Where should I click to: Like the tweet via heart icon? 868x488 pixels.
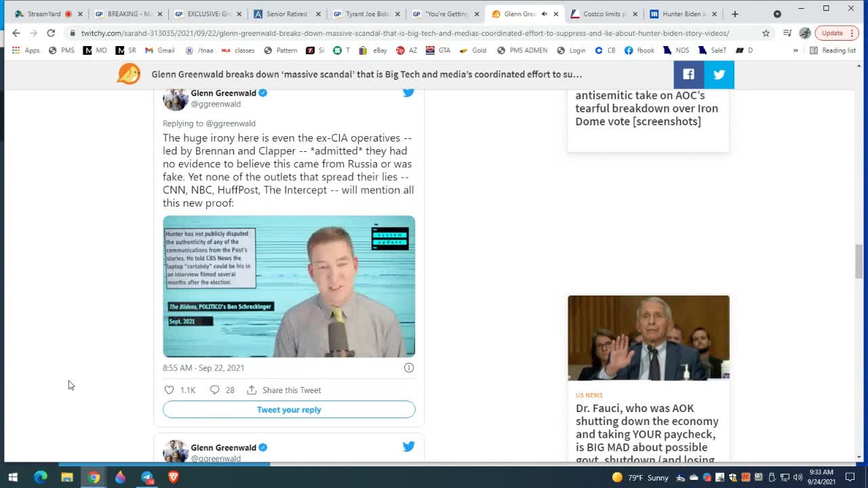pyautogui.click(x=170, y=390)
